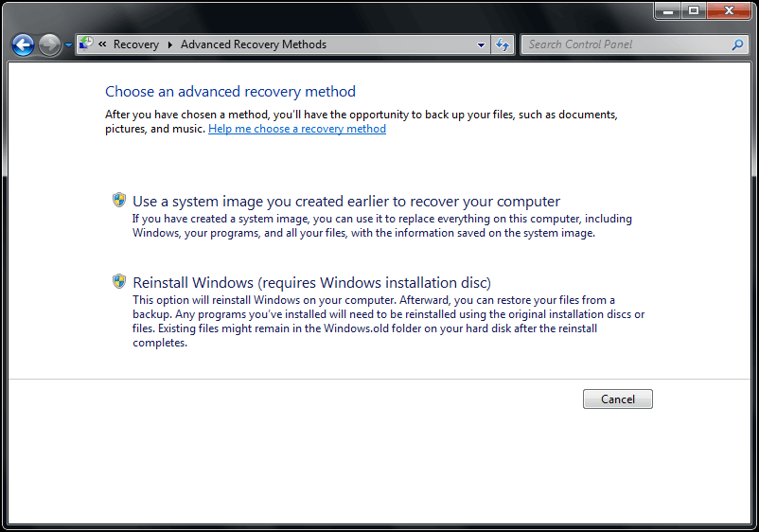
Task: Select the Advanced Recovery Methods breadcrumb
Action: tap(254, 44)
